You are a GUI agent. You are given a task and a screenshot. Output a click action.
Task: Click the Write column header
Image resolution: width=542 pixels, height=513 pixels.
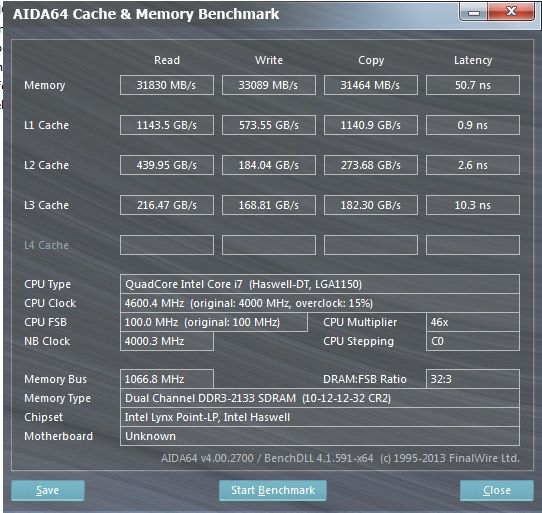coord(269,60)
